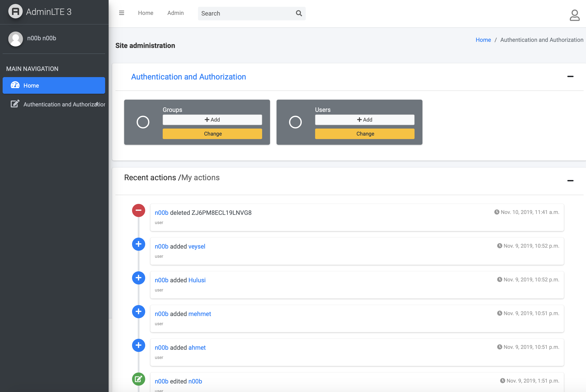The image size is (586, 392).
Task: Click the Add Users button
Action: pos(365,119)
